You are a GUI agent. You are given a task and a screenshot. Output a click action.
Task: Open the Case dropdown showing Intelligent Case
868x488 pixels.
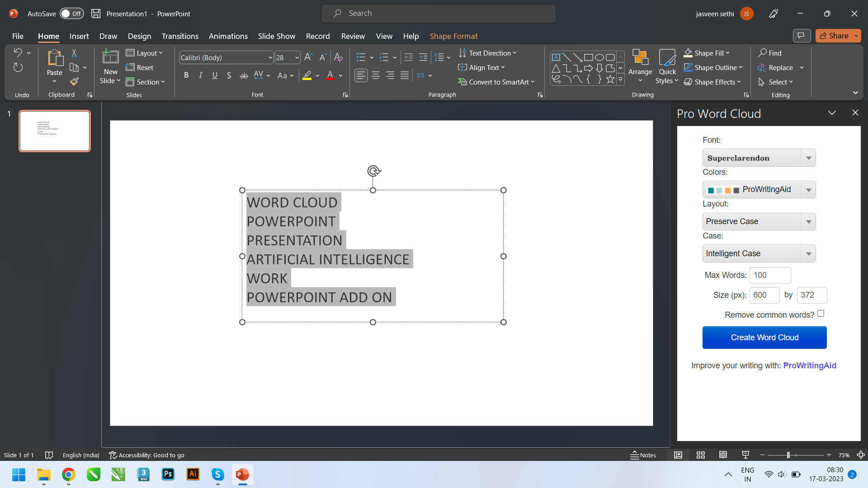point(759,253)
